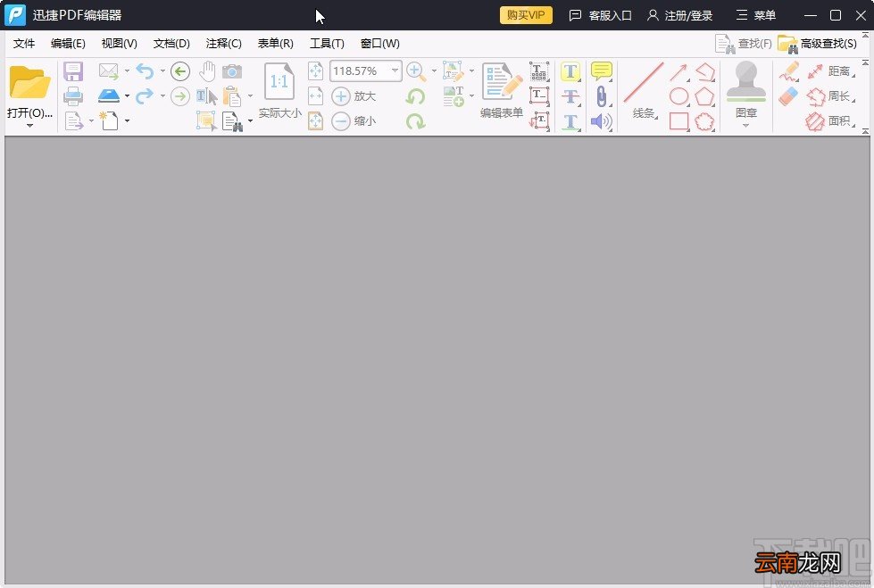The width and height of the screenshot is (874, 588).
Task: Select the comment selection tool icon
Action: pyautogui.click(x=206, y=121)
